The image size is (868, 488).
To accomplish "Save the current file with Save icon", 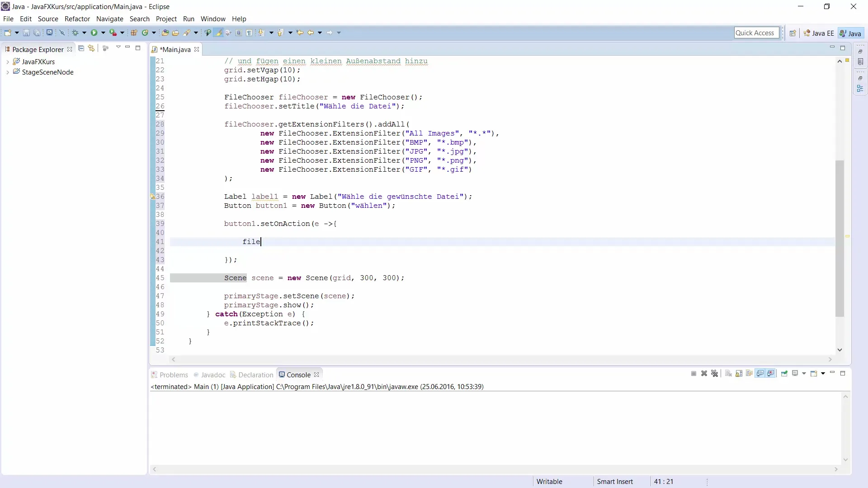I will click(x=26, y=33).
